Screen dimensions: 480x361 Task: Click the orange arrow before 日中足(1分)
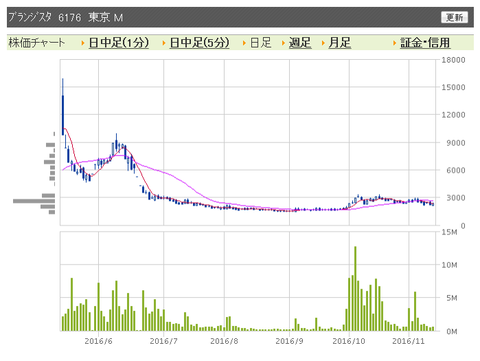(x=83, y=43)
